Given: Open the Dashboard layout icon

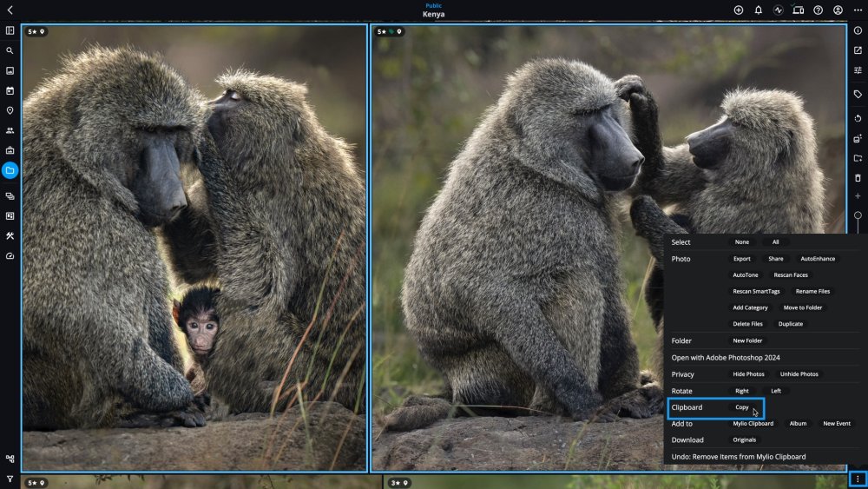Looking at the screenshot, I should coord(10,216).
